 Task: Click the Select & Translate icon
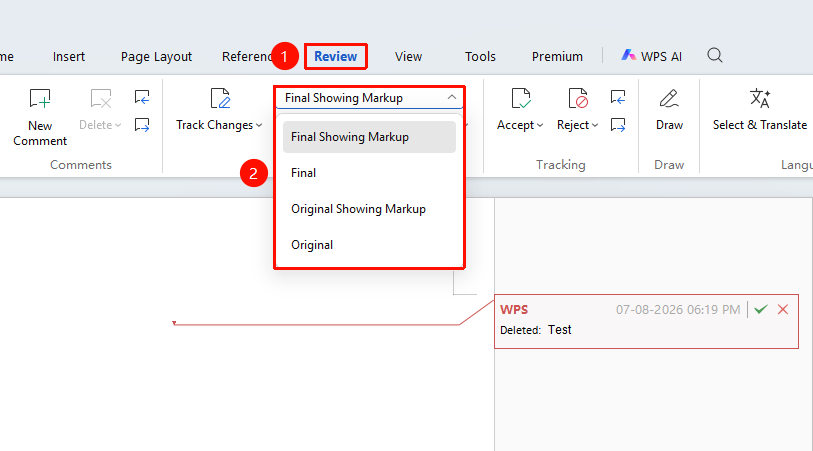(x=760, y=98)
